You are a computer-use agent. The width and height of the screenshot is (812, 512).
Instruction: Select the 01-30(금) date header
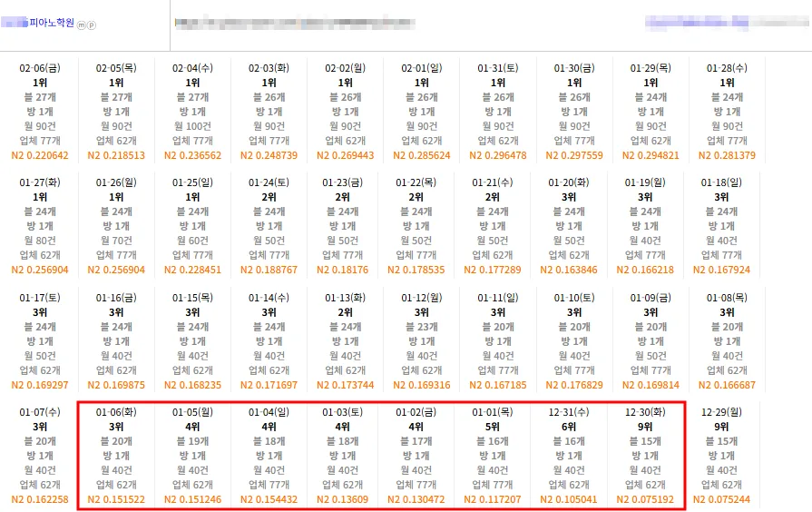click(574, 68)
